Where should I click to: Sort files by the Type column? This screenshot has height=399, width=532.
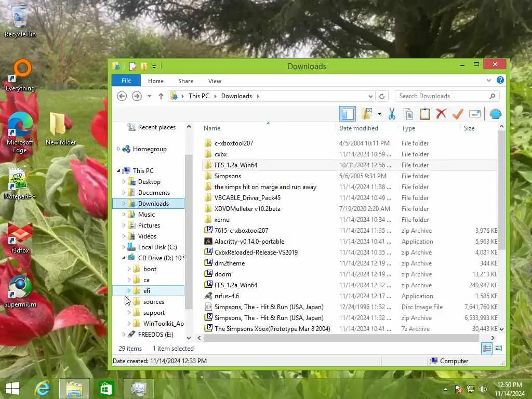pos(408,128)
